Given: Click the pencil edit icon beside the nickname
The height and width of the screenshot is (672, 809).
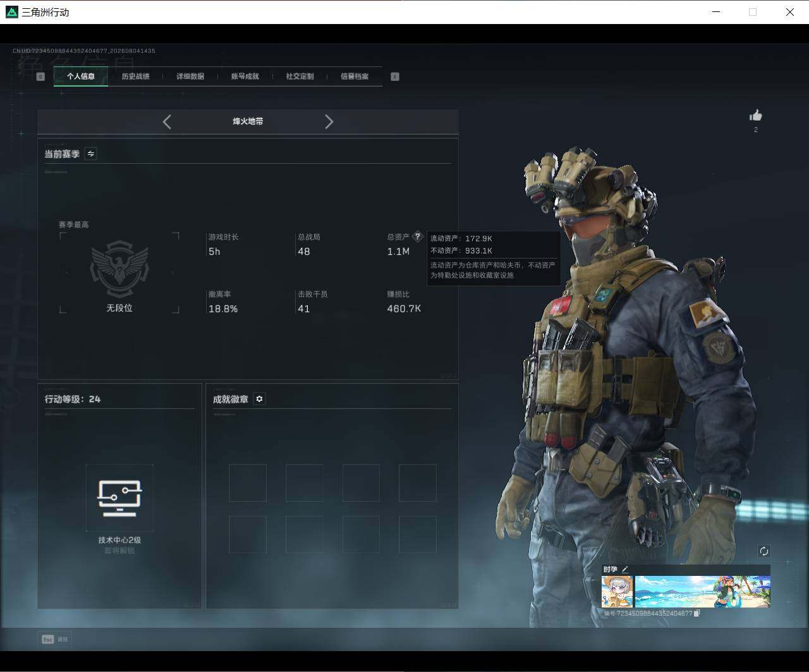Looking at the screenshot, I should pos(625,570).
